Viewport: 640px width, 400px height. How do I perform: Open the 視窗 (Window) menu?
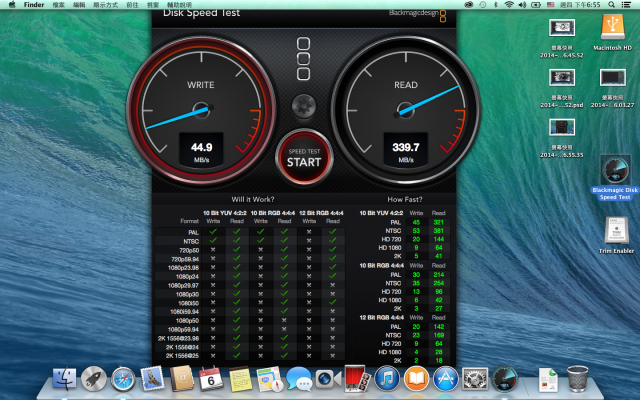coord(153,5)
